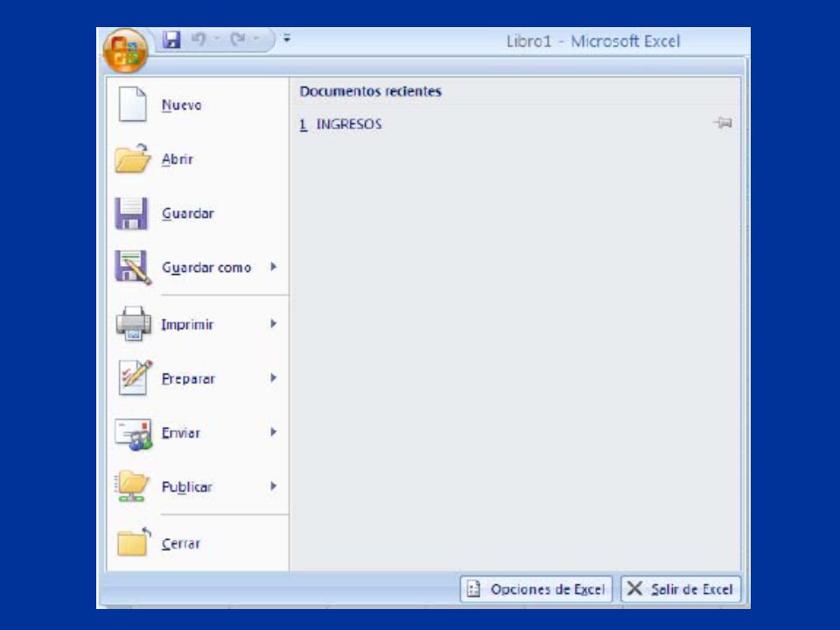Select the Enviar menu label
The image size is (840, 630).
pyautogui.click(x=180, y=433)
